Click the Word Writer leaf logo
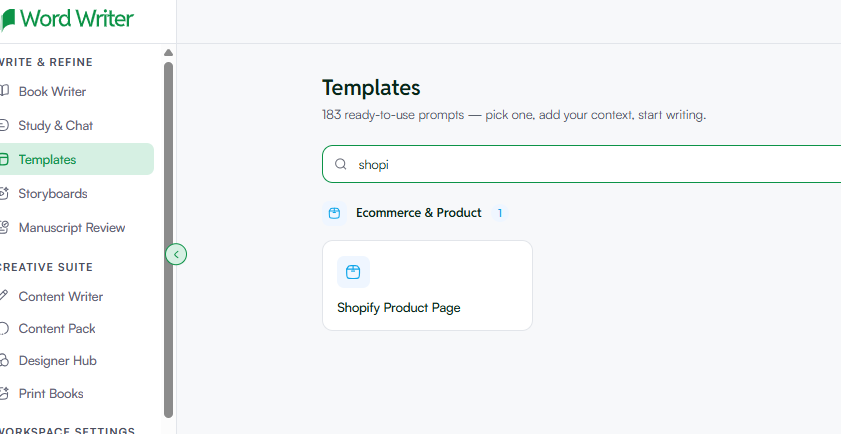The image size is (841, 434). pos(8,20)
